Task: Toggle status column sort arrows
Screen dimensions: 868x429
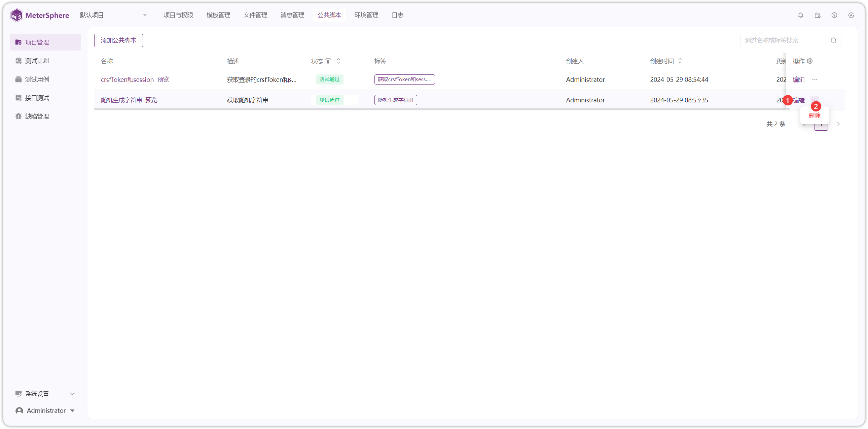Action: coord(339,61)
